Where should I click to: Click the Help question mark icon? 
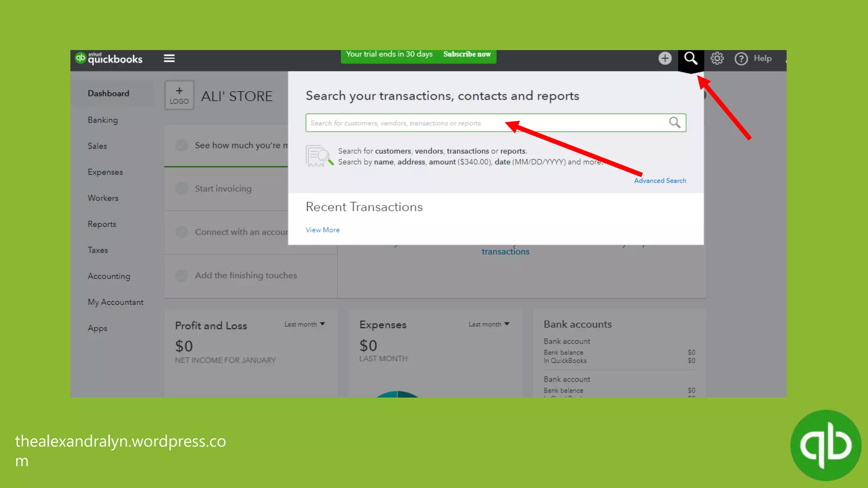coord(741,59)
